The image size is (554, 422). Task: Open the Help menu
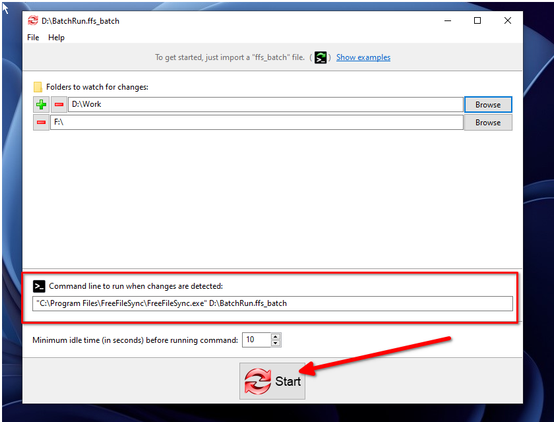coord(57,37)
